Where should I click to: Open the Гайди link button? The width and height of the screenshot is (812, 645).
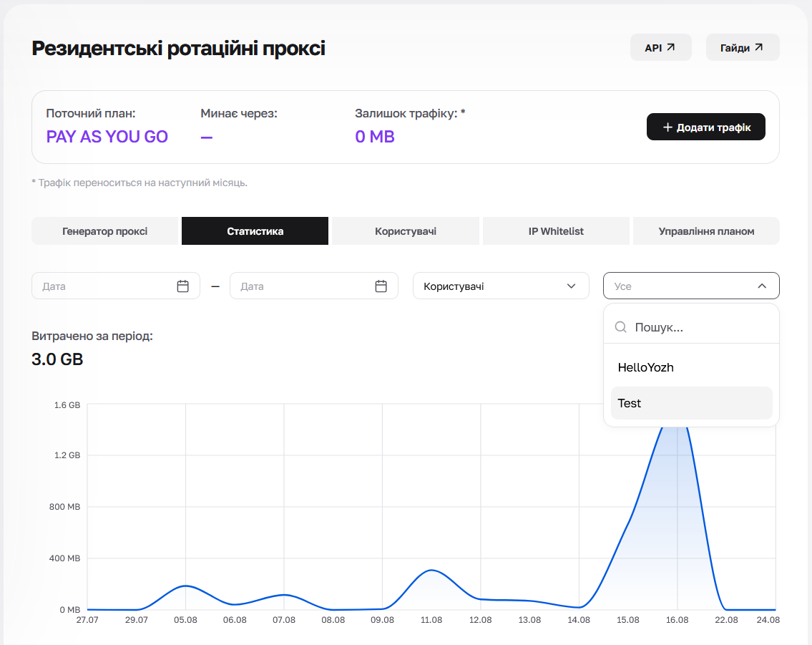[743, 47]
